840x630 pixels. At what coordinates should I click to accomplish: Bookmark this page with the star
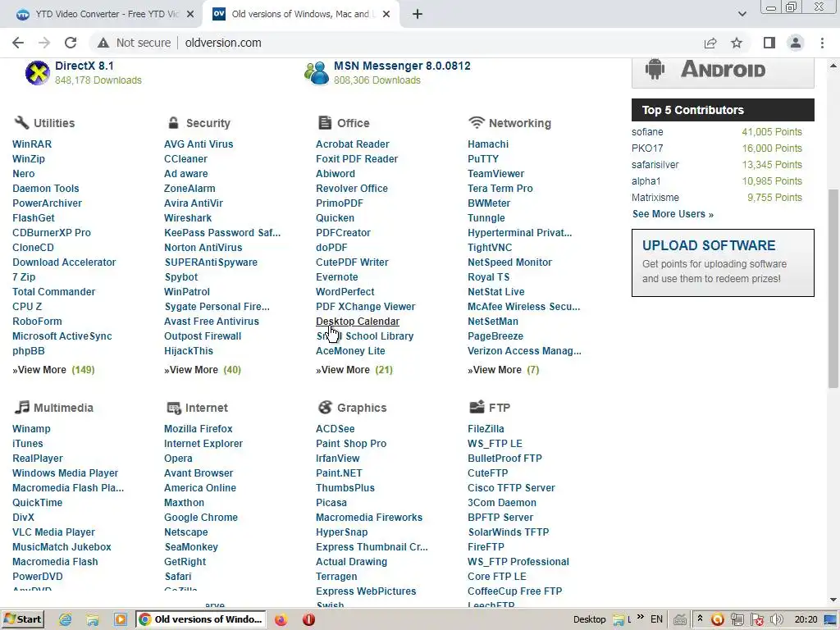(737, 43)
